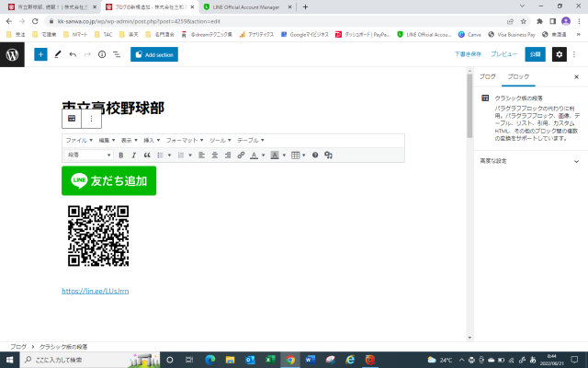Open the フォーマット menu

tap(185, 140)
